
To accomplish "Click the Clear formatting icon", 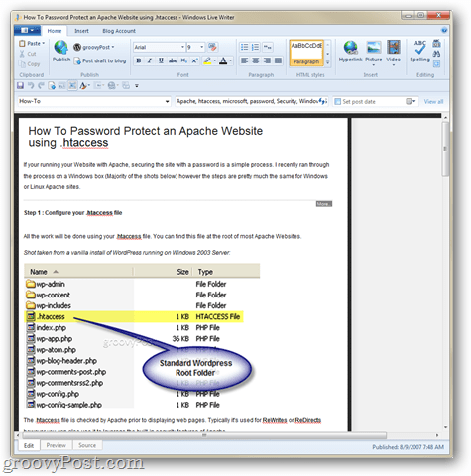I will [x=212, y=47].
